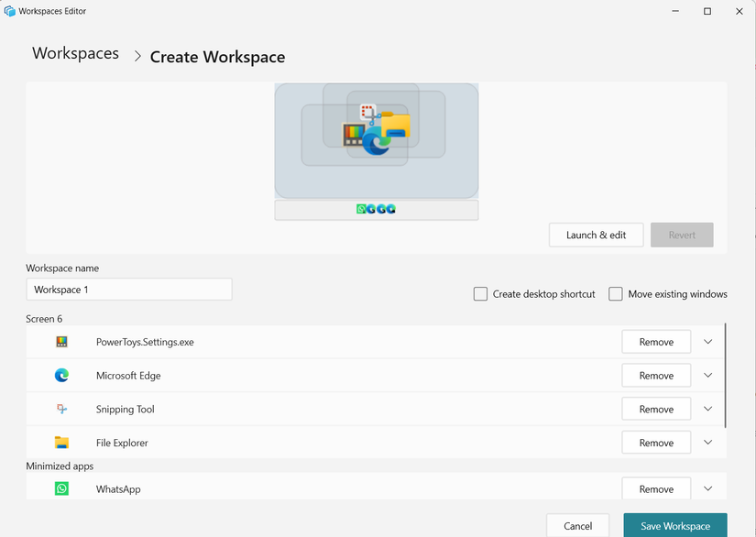Navigate back via the Workspaces breadcrumb

click(75, 53)
